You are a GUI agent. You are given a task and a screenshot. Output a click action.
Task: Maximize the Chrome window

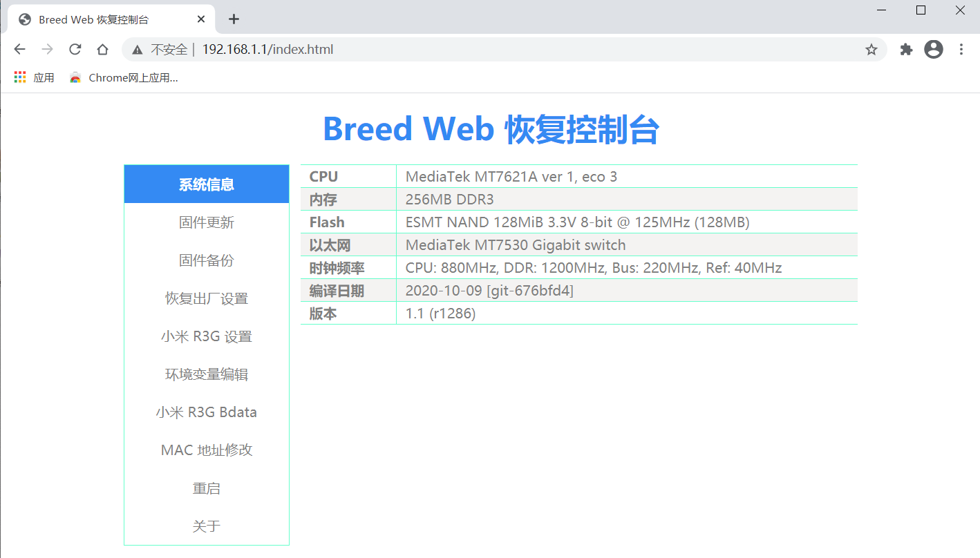coord(921,10)
